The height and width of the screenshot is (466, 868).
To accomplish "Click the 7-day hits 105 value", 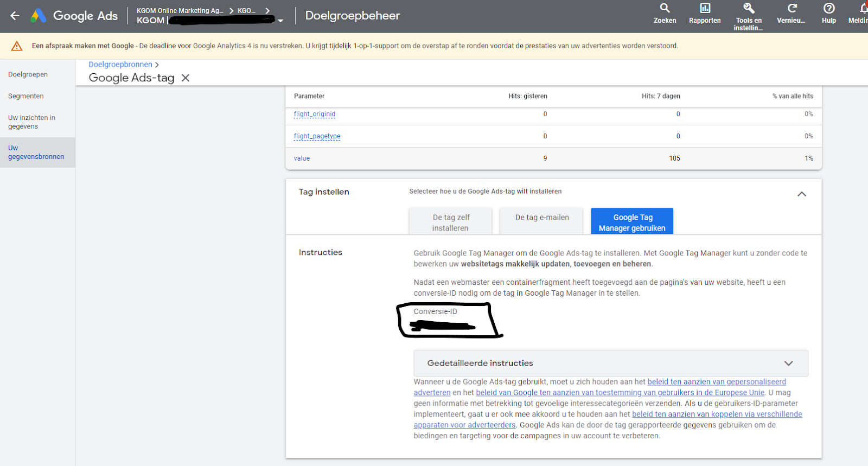I will (x=674, y=158).
